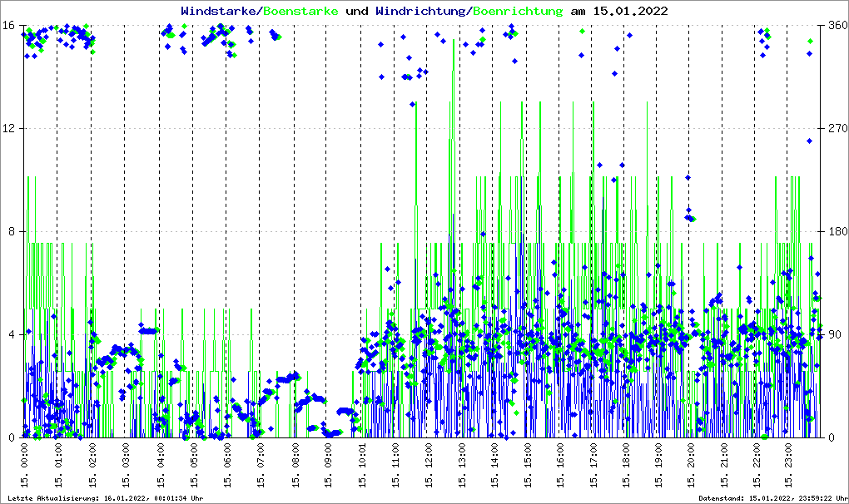Click the blue 'Windstarke' title word
This screenshot has height=504, width=849.
coord(220,11)
